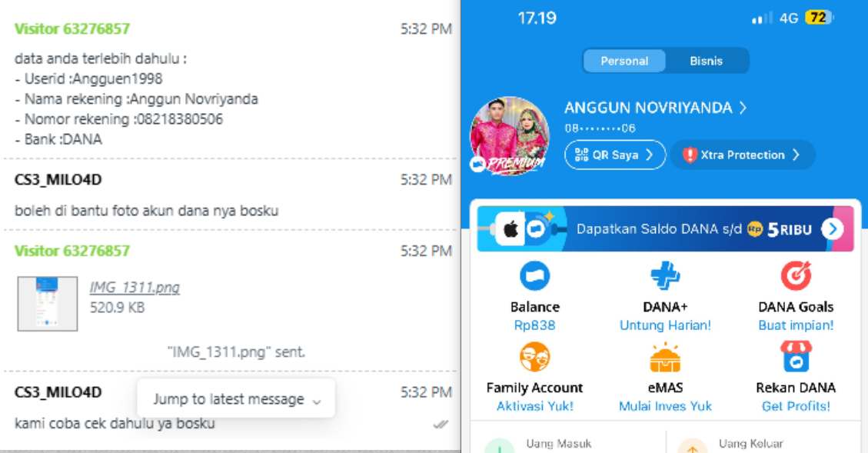Click the first Visitor 63276857 name
The image size is (868, 453).
(72, 28)
